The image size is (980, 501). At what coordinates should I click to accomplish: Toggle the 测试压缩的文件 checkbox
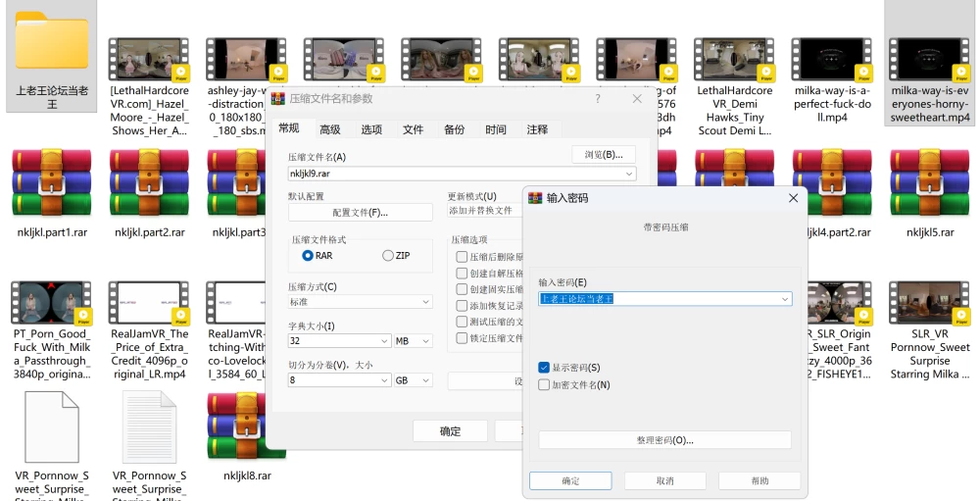(x=462, y=322)
